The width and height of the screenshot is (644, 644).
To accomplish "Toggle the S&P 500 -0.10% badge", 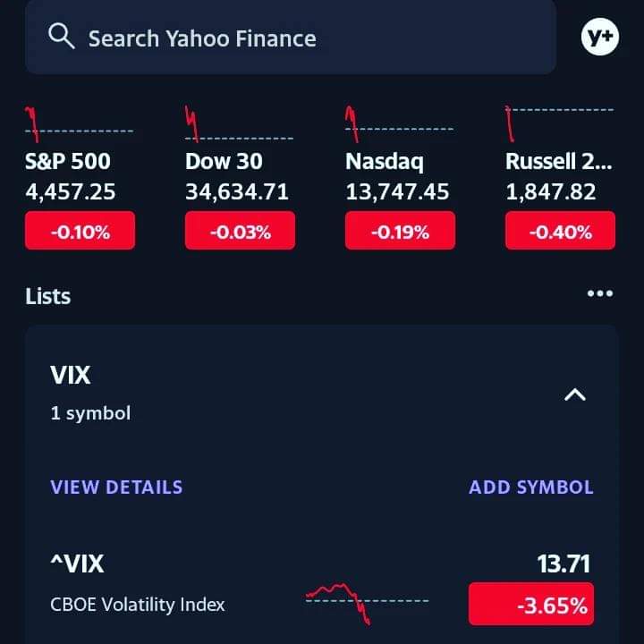I will 80,231.
